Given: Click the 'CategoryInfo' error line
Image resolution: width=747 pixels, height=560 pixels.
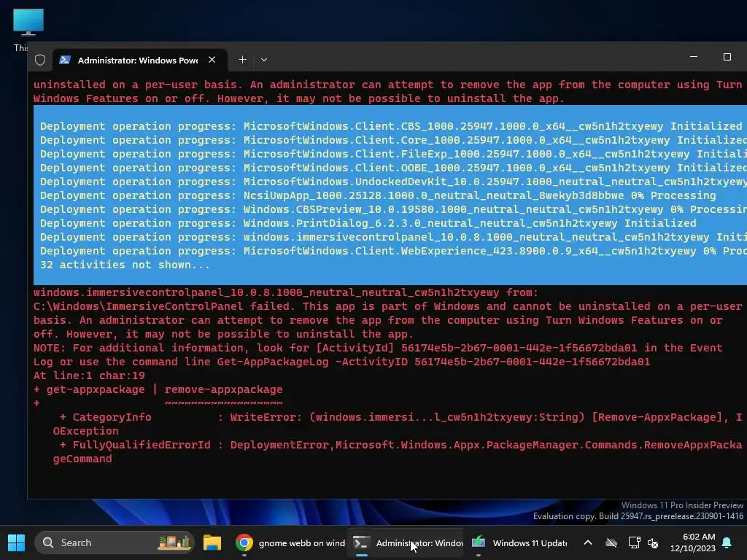Looking at the screenshot, I should 400,418.
